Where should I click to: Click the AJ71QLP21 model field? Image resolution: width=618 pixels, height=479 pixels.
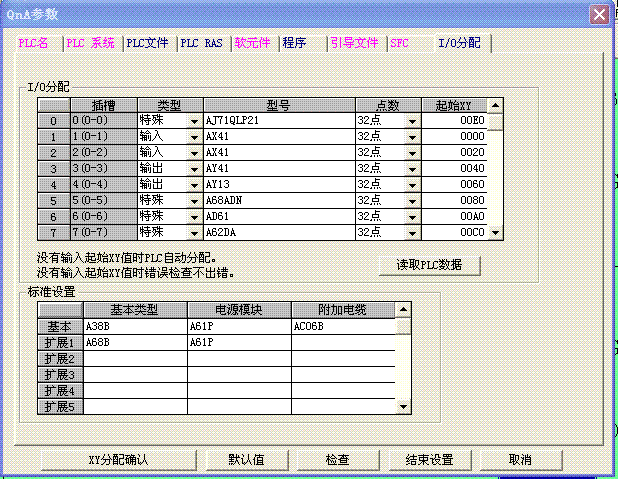pyautogui.click(x=277, y=120)
